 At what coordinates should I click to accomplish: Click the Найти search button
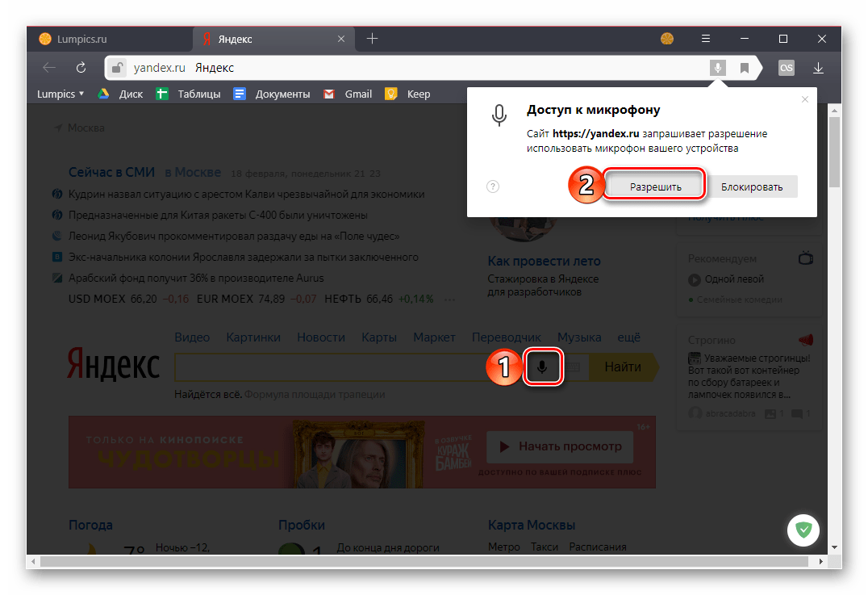coord(622,367)
